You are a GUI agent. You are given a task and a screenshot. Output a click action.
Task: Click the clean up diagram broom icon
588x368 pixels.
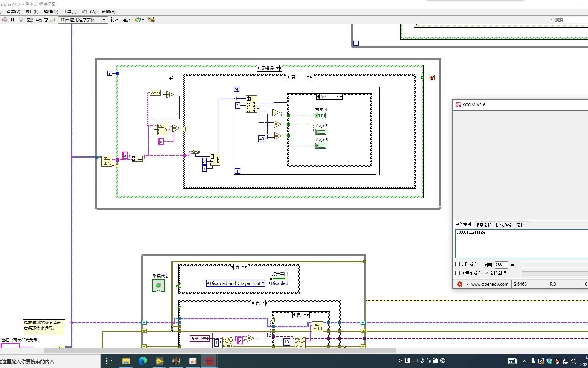[x=151, y=20]
